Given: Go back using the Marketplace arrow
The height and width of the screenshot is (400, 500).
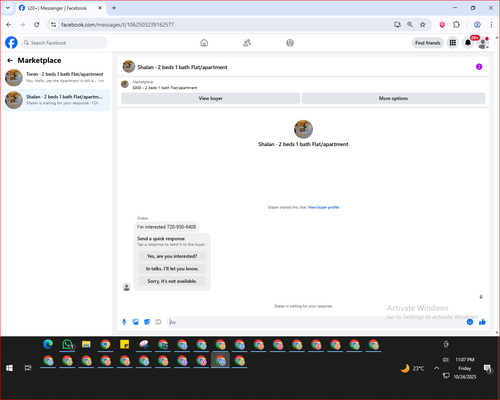Looking at the screenshot, I should click(10, 60).
